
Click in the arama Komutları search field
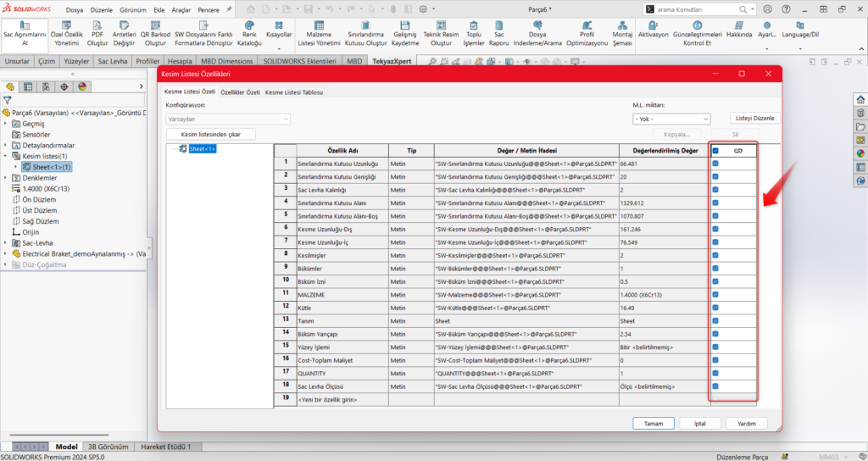click(x=695, y=9)
